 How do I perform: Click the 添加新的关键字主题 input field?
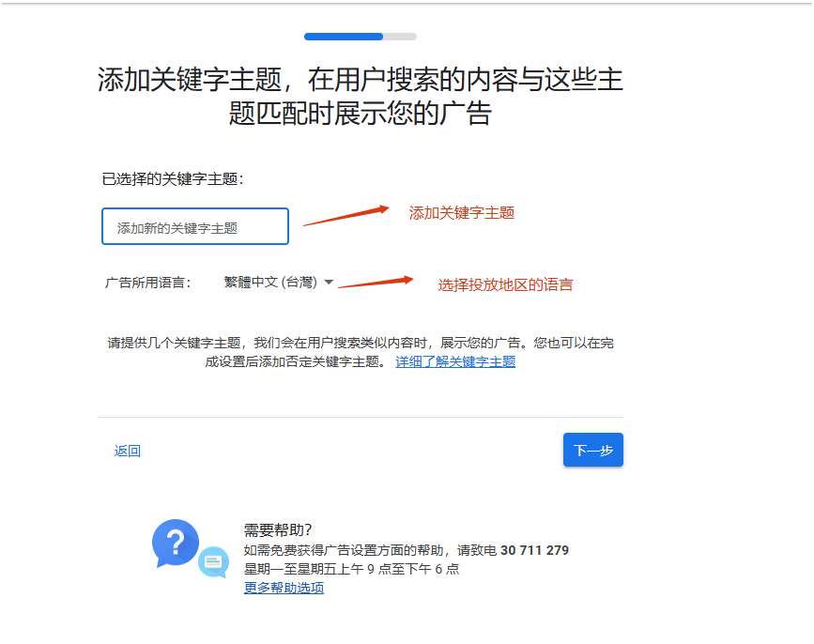[x=195, y=226]
